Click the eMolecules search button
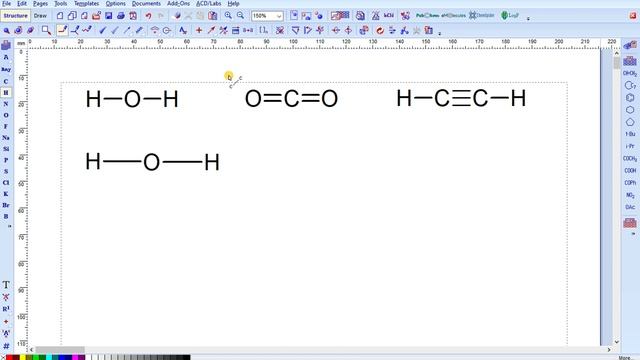 (x=453, y=16)
